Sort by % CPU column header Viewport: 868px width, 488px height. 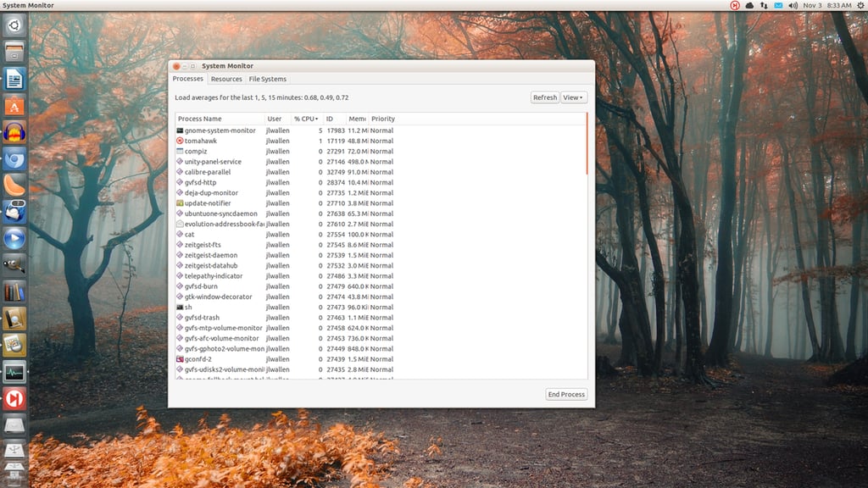coord(305,119)
